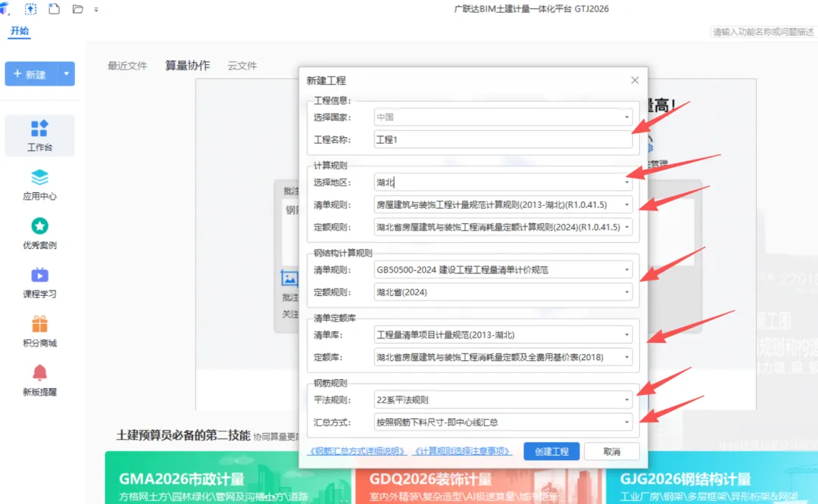Open the 钢筋汇总方式详细说明 link
Viewport: 818px width, 504px height.
pyautogui.click(x=357, y=451)
